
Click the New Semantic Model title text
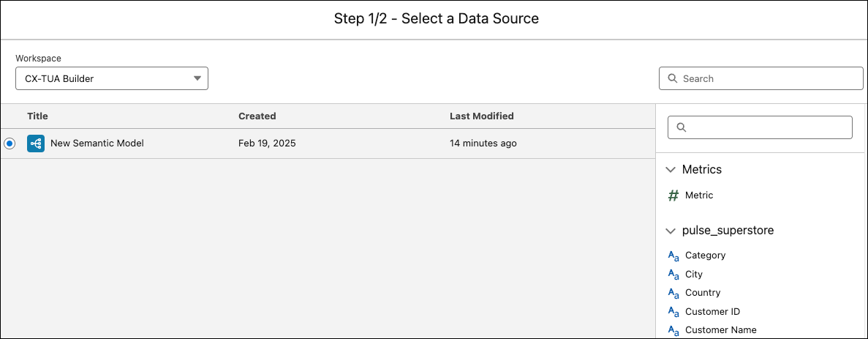click(97, 144)
